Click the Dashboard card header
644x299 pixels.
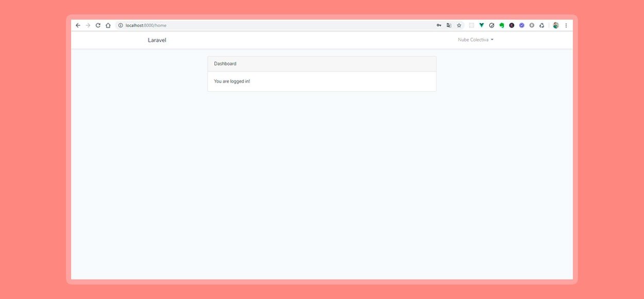322,64
